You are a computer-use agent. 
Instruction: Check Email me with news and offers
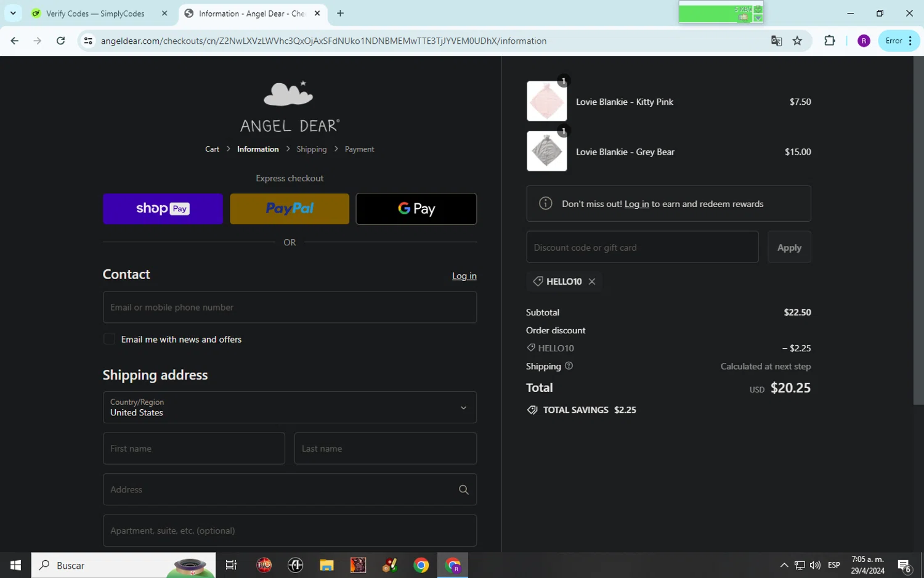pyautogui.click(x=109, y=339)
